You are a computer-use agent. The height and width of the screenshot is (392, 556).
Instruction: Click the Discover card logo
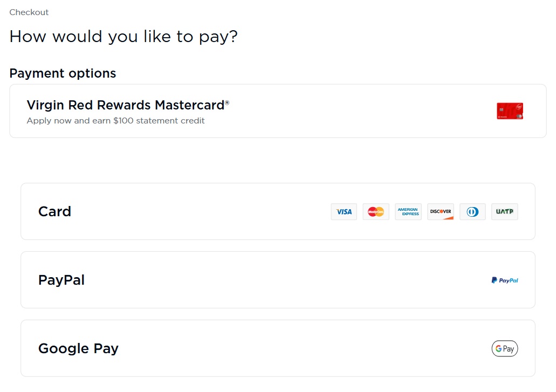(441, 211)
